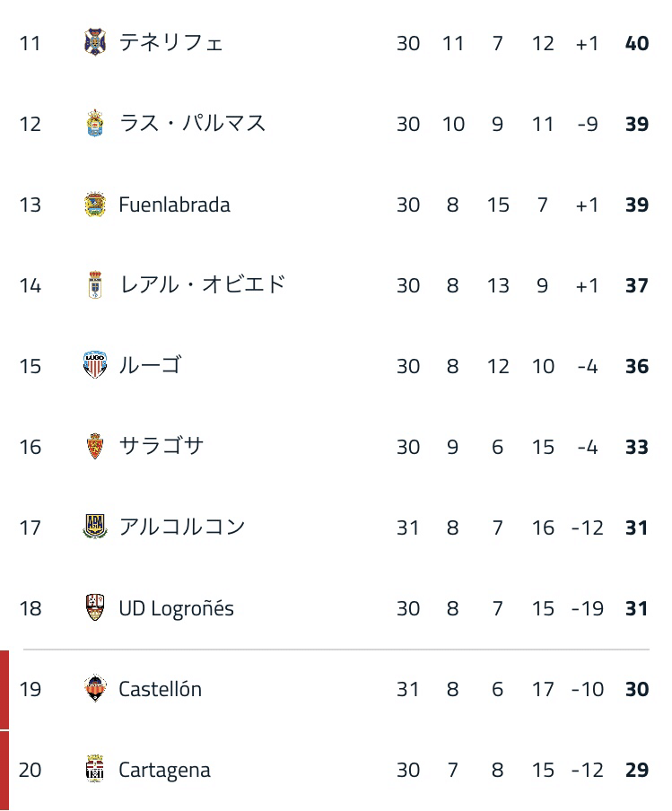Click the UD Logroñés crest

pos(95,607)
